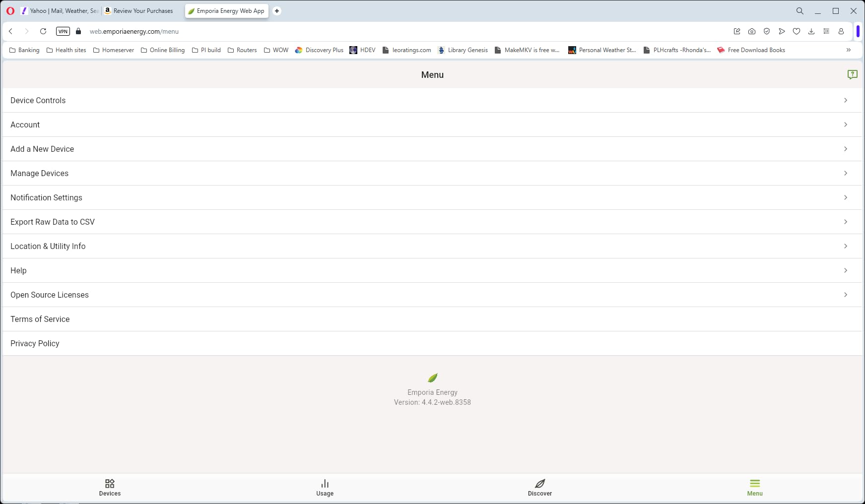Open the Free Download Books bookmark
Viewport: 865px width, 504px height.
click(x=751, y=50)
